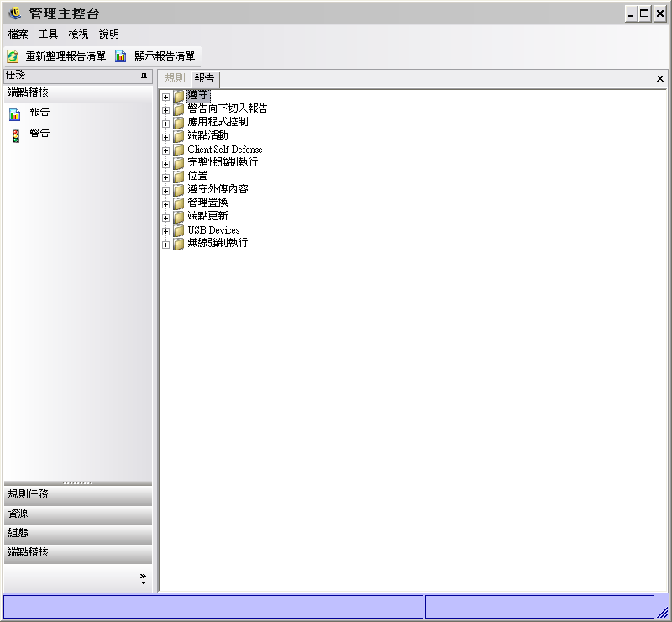Screen dimensions: 672x622
Task: Select the 遵守外傳內容 folder icon
Action: click(179, 191)
